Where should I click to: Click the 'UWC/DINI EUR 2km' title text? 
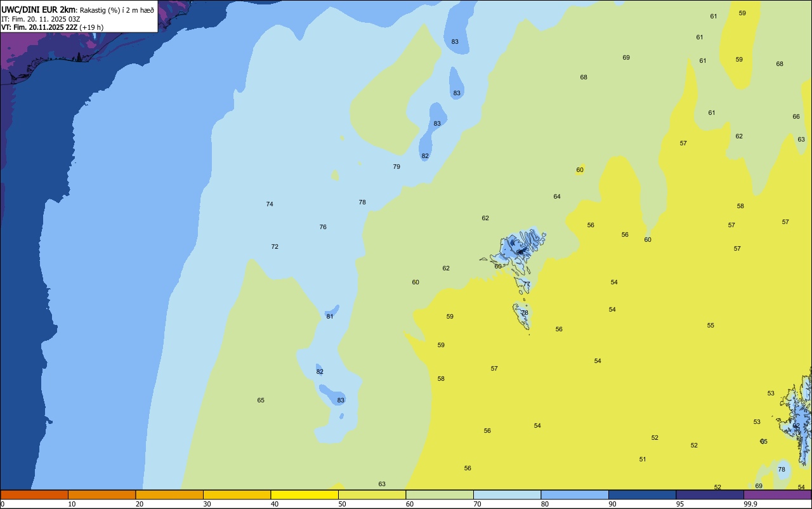coord(39,10)
